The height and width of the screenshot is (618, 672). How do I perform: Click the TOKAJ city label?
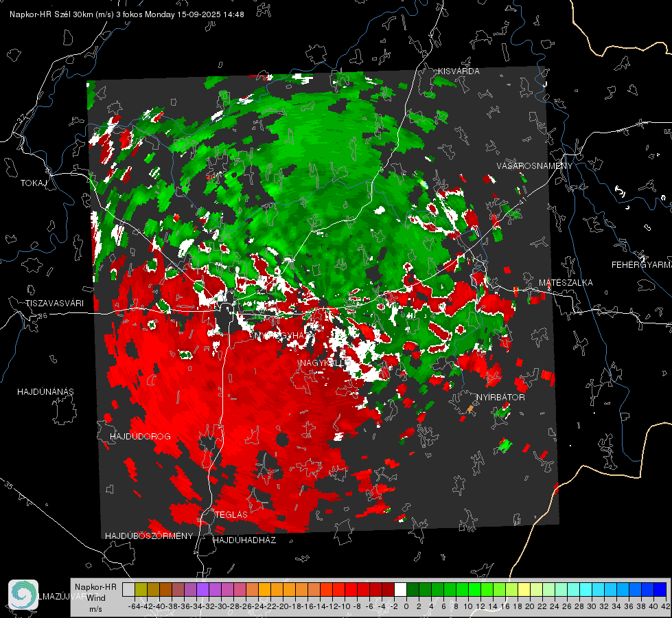34,183
